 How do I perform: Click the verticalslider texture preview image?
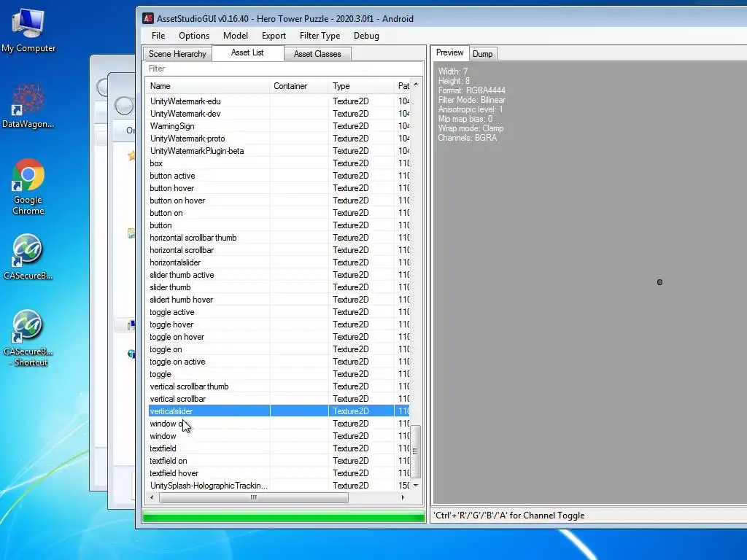659,282
